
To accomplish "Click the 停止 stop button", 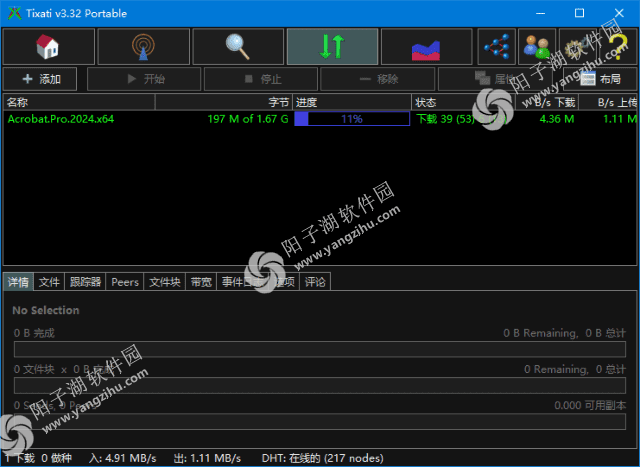I will pyautogui.click(x=261, y=79).
